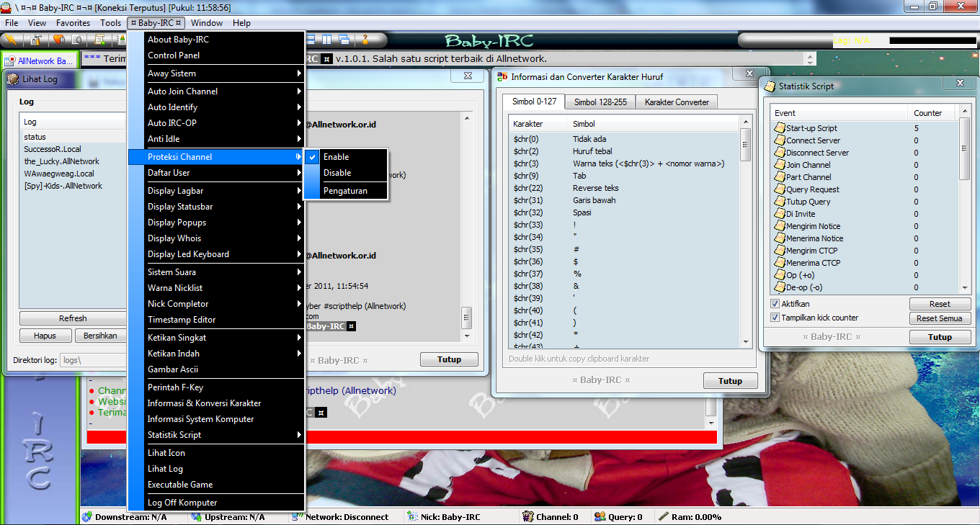Click the cascade windows toolbar icon

(344, 40)
